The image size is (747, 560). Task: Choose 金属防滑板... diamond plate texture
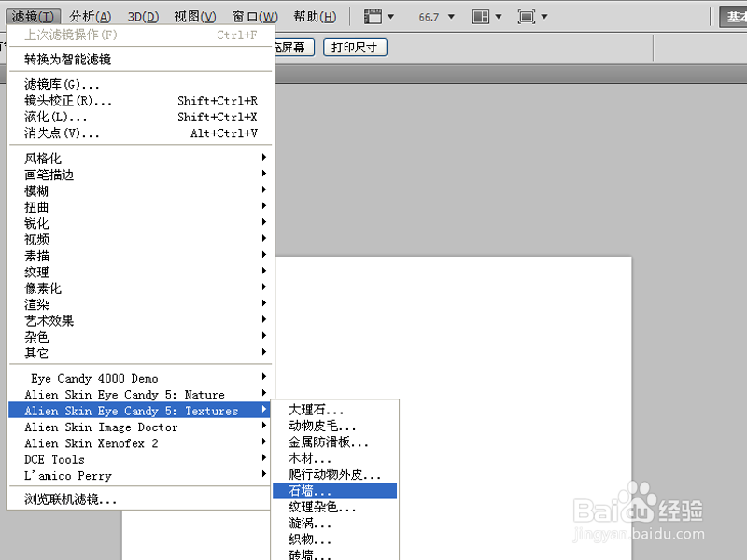tap(335, 441)
